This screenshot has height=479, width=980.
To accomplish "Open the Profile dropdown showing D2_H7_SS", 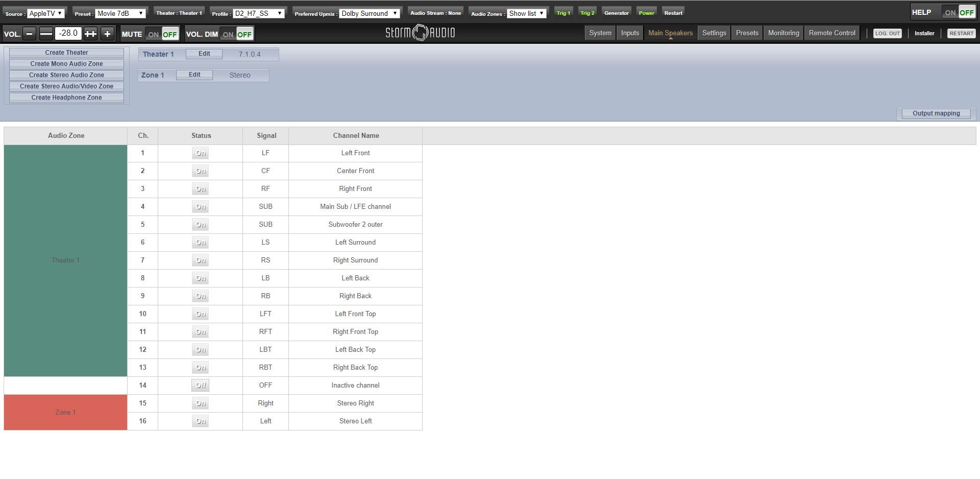I will click(x=258, y=13).
